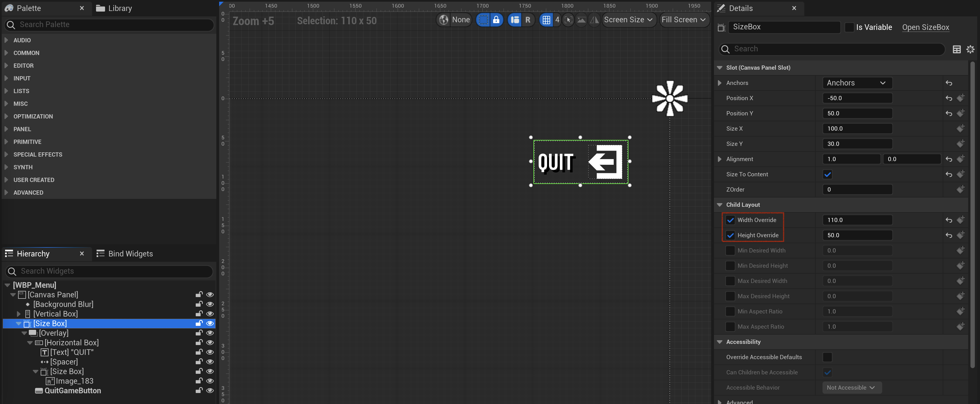Open the Screen Size dropdown
Viewport: 980px width, 404px height.
pyautogui.click(x=628, y=20)
